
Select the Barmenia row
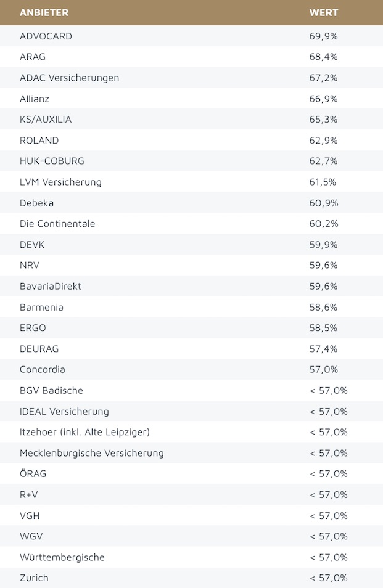(x=41, y=307)
